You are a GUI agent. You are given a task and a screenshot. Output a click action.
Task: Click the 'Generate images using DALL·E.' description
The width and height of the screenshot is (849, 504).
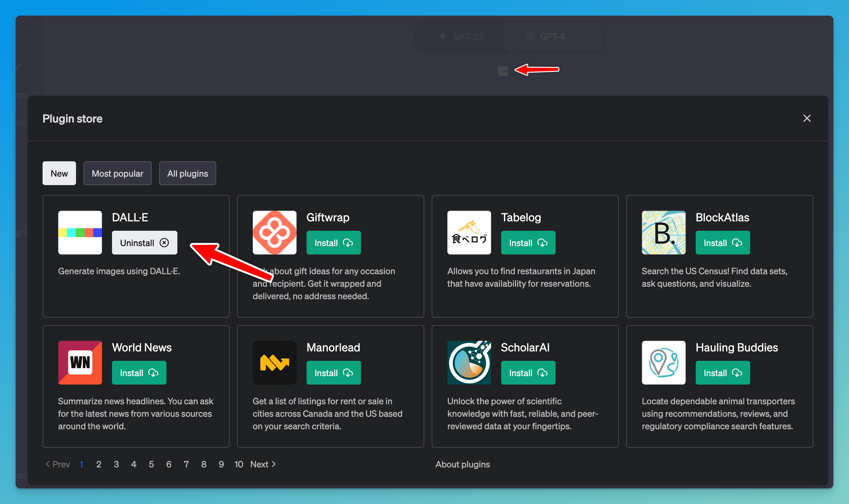[x=119, y=271]
